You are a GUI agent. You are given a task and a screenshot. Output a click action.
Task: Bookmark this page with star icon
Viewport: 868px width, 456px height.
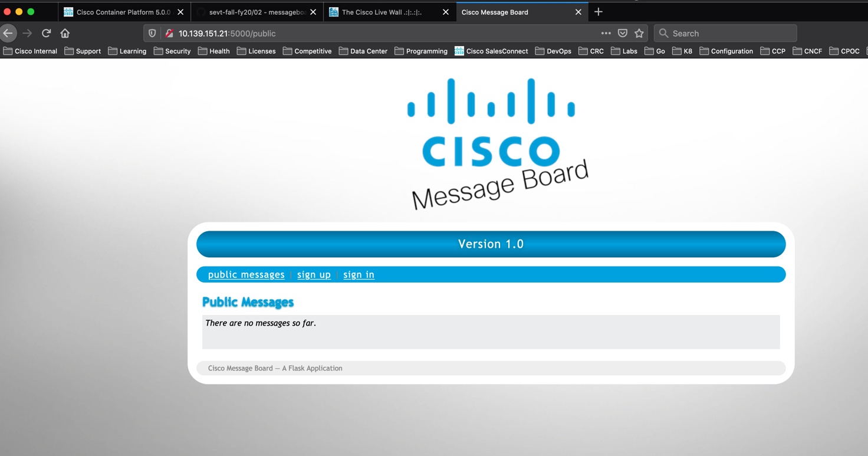pyautogui.click(x=639, y=34)
